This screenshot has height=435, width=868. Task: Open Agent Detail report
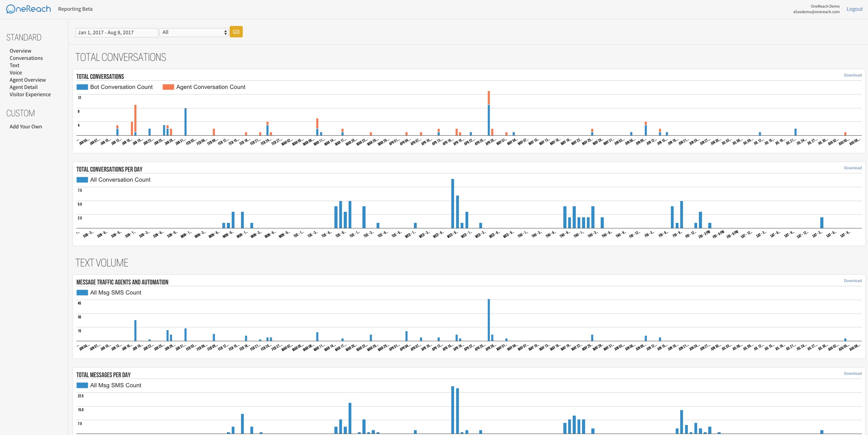24,87
